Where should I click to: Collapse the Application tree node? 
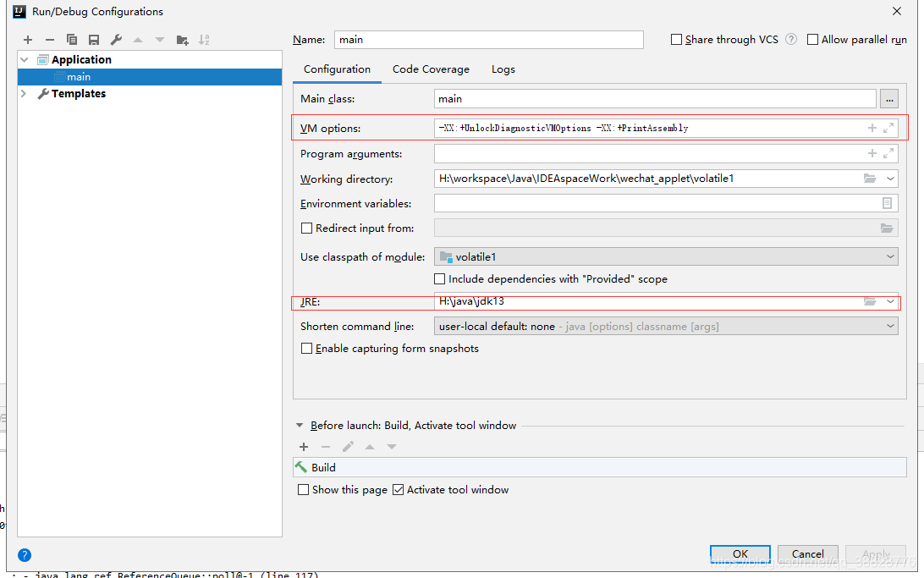point(25,59)
